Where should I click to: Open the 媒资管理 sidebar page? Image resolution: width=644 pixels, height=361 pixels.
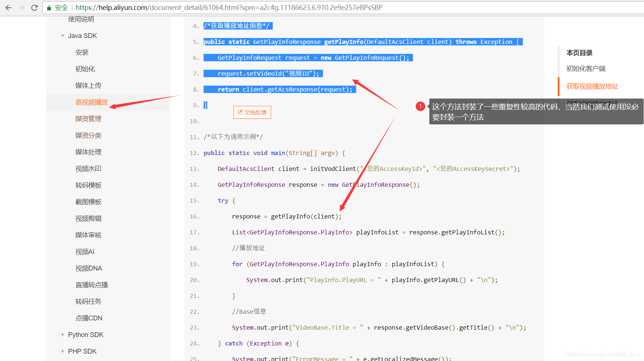(88, 119)
